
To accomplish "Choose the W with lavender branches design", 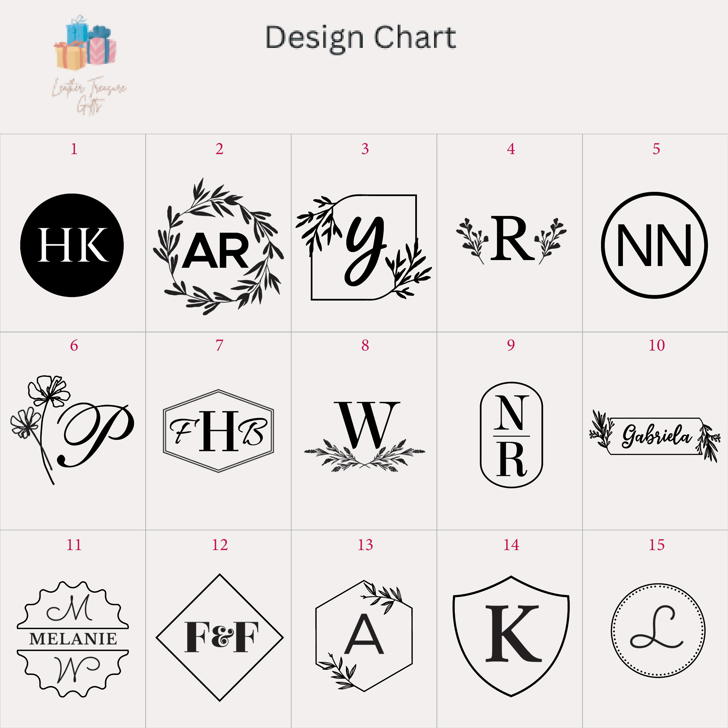I will [x=364, y=436].
